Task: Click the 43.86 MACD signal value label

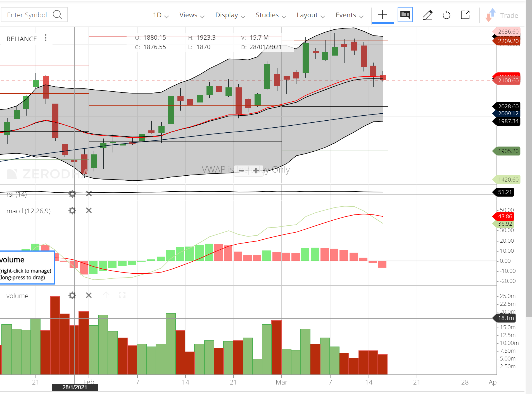Action: 503,216
